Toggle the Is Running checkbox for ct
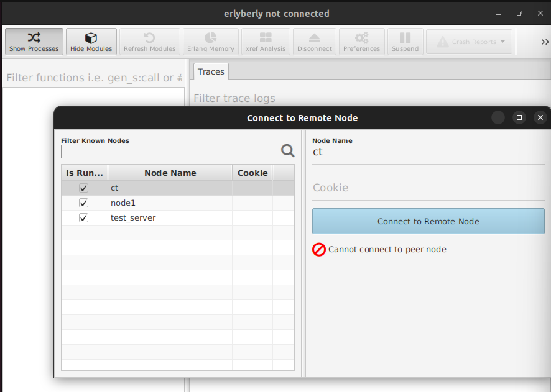The height and width of the screenshot is (392, 551). coord(83,188)
